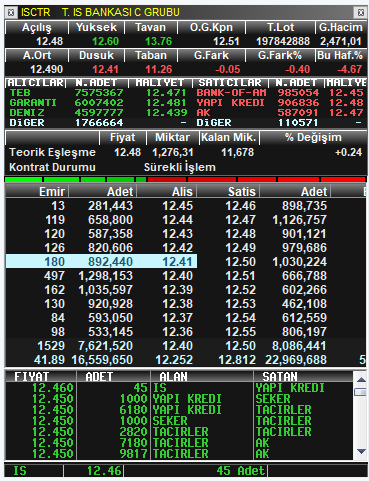Click Tavan value 13.76
The width and height of the screenshot is (369, 481).
[159, 41]
